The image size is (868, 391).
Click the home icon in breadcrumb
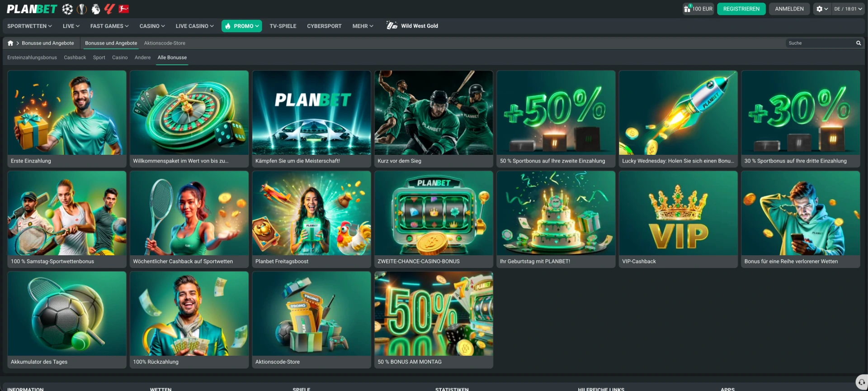click(x=10, y=43)
